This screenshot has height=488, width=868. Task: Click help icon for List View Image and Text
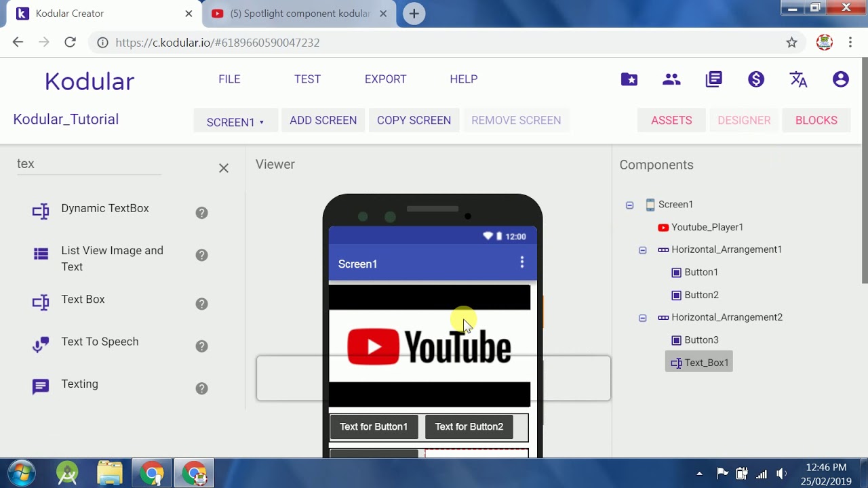click(x=201, y=255)
